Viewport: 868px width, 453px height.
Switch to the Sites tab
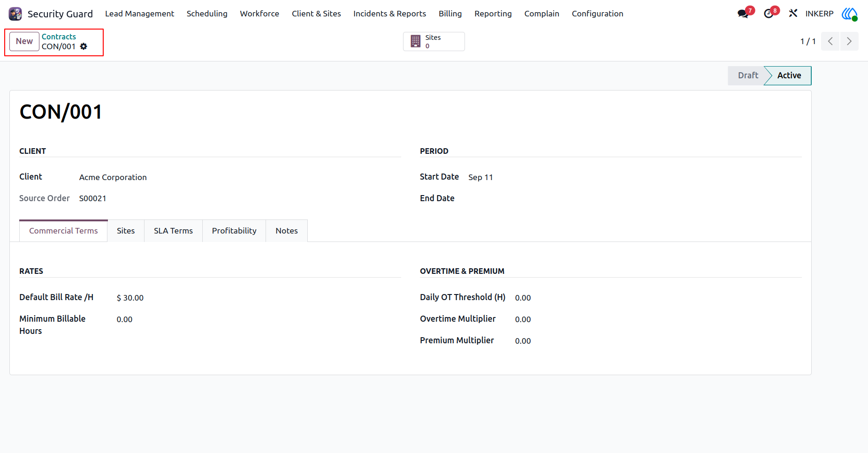tap(126, 231)
